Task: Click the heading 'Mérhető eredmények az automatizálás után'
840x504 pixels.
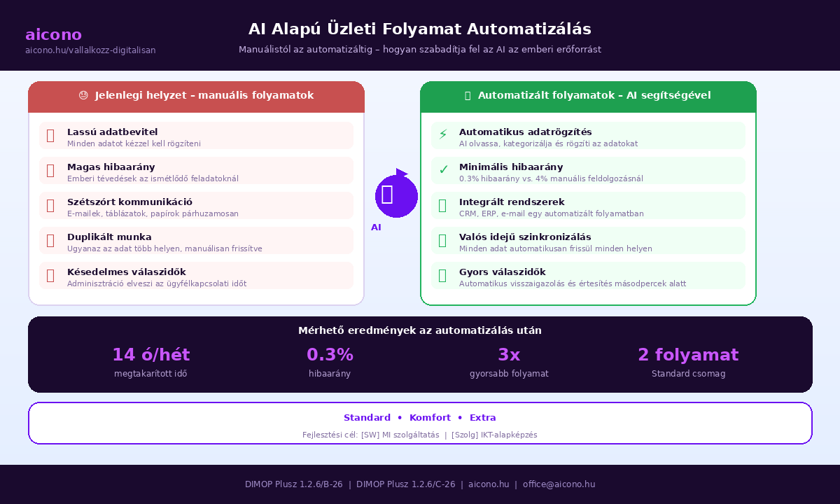Action: 420,330
